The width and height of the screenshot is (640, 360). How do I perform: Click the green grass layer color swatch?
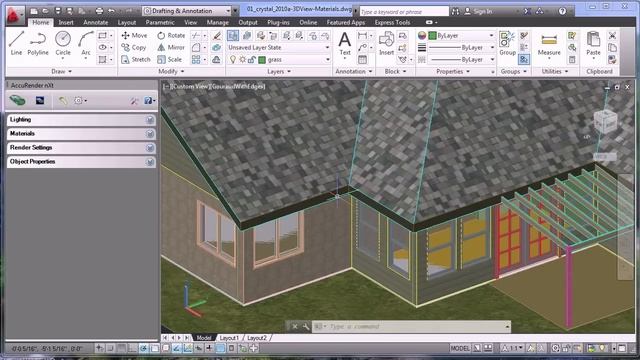(x=262, y=60)
